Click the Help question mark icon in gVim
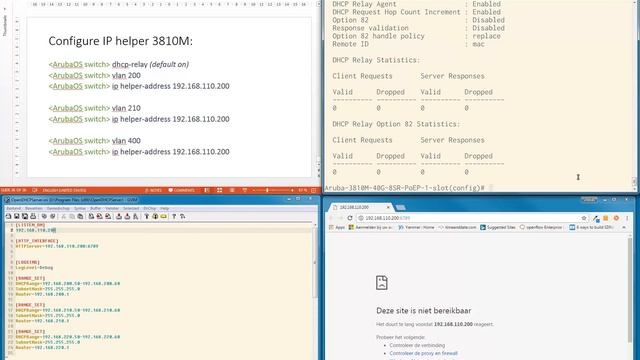This screenshot has width=640, height=360. point(174,216)
